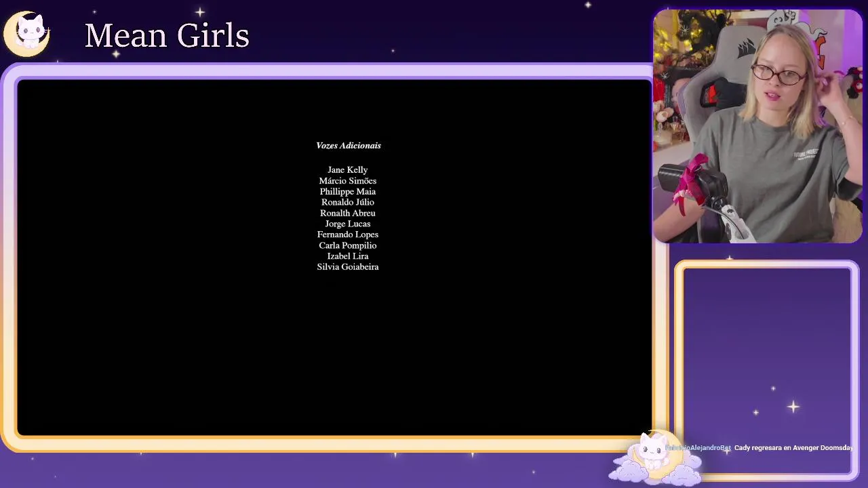Click the cat moon logo icon
Screen dimensions: 868x488
[27, 33]
